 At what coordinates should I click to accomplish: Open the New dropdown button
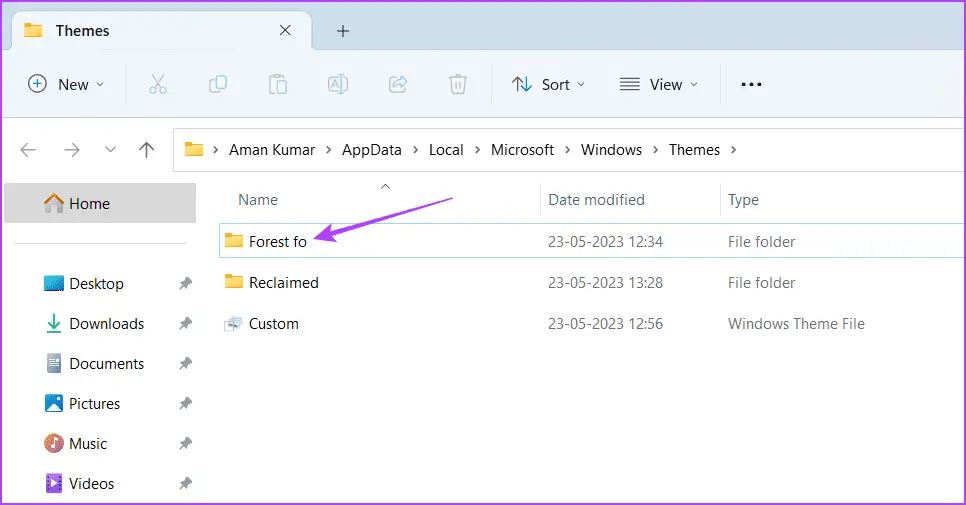click(66, 84)
